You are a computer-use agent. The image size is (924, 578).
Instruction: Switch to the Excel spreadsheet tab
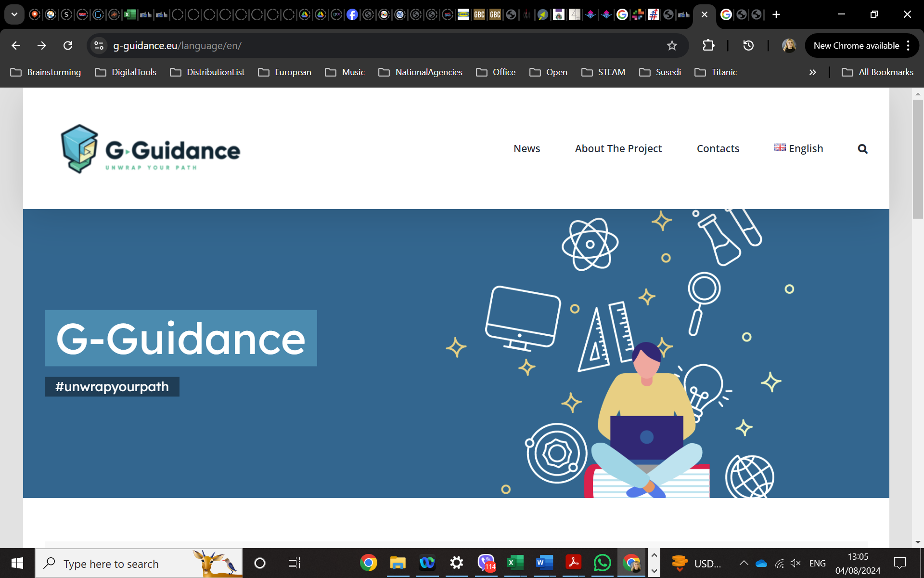pos(129,14)
